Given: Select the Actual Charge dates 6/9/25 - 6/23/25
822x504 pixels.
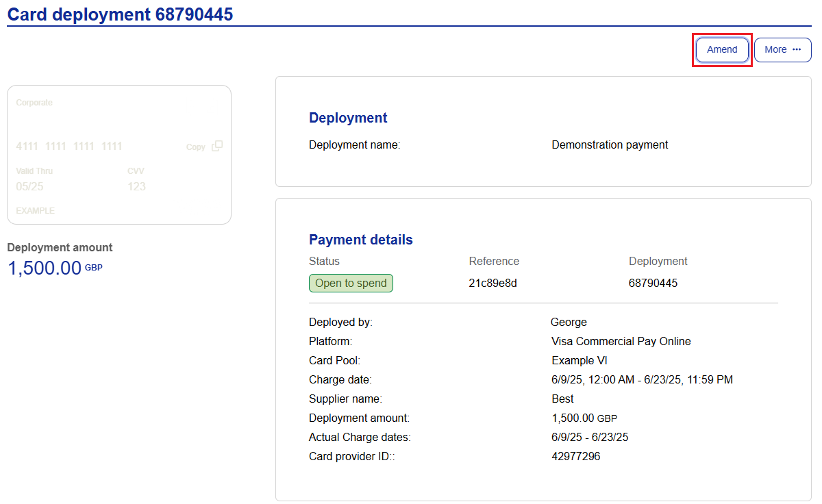Looking at the screenshot, I should point(590,437).
